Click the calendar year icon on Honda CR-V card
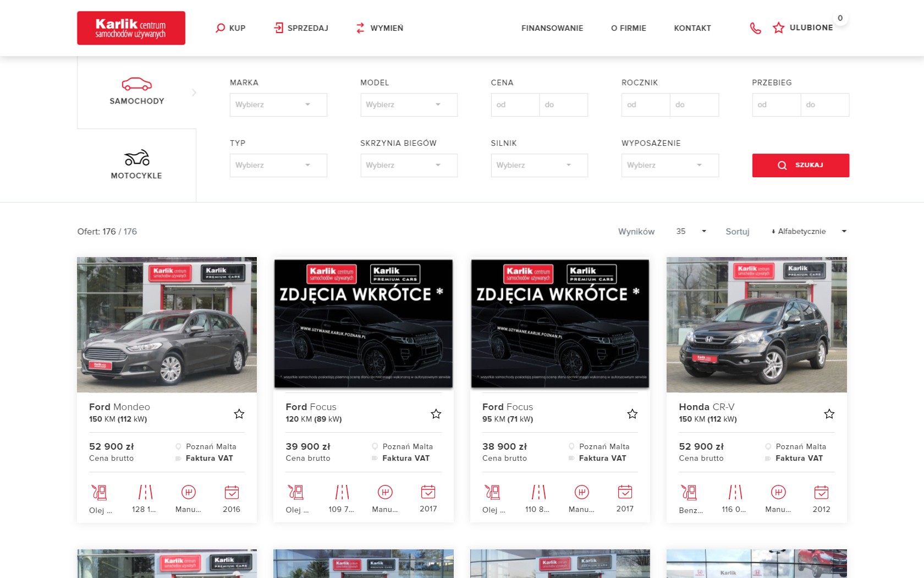The image size is (924, 578). pos(821,492)
